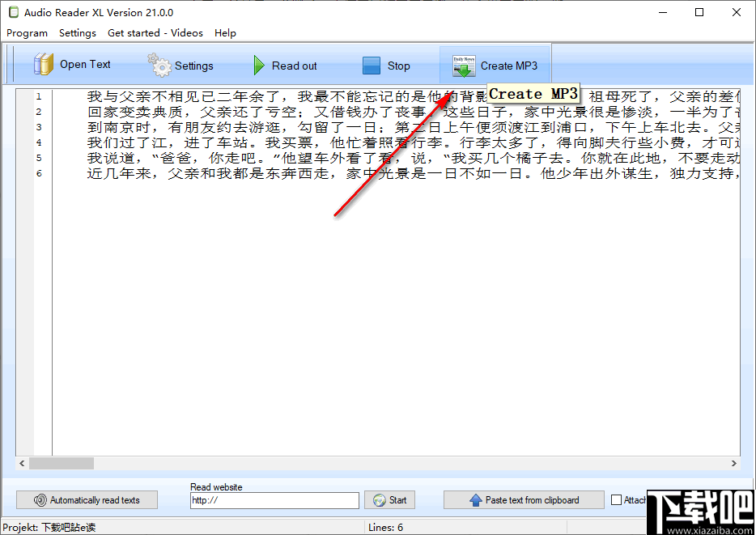Open the Settings menu
The image size is (756, 535).
coord(78,33)
